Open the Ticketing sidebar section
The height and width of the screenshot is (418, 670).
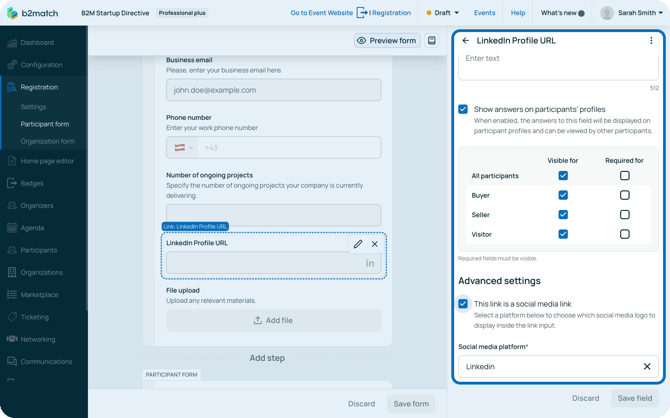[x=34, y=317]
